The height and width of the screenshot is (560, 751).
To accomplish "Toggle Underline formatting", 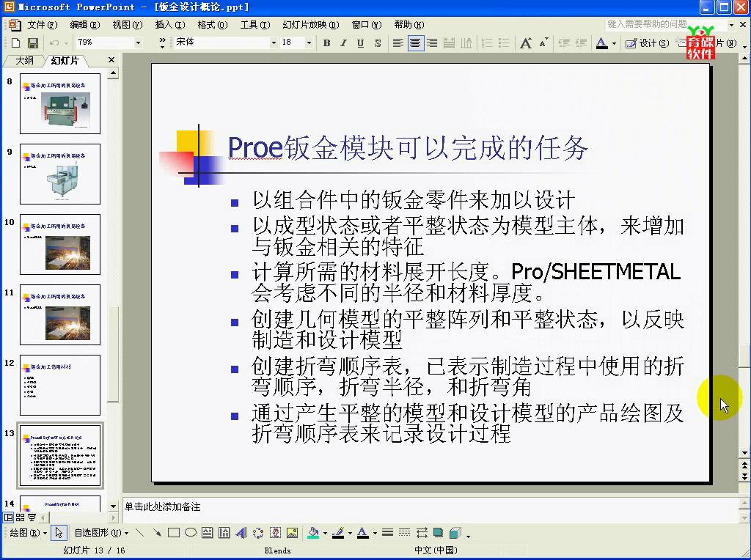I will (x=360, y=43).
